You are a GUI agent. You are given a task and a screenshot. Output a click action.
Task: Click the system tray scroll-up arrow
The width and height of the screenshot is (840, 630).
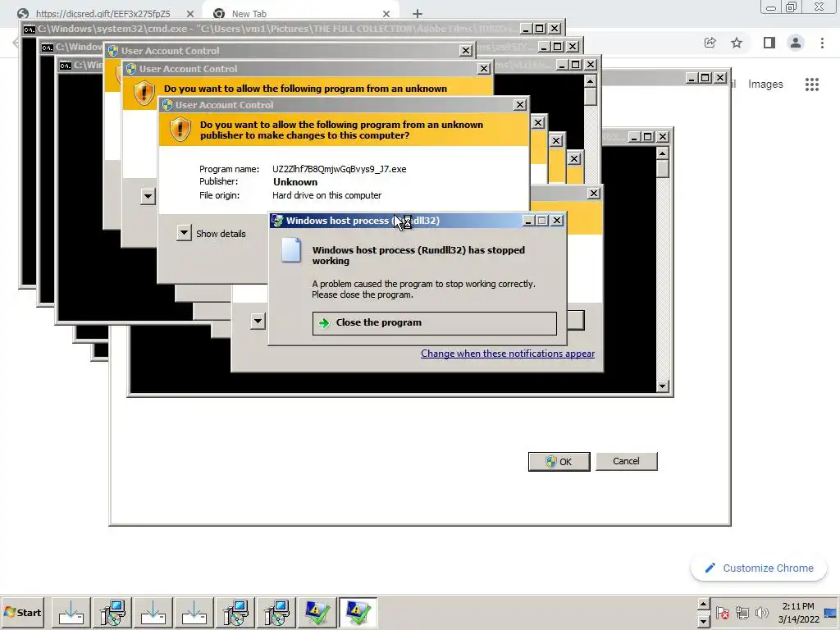(703, 605)
